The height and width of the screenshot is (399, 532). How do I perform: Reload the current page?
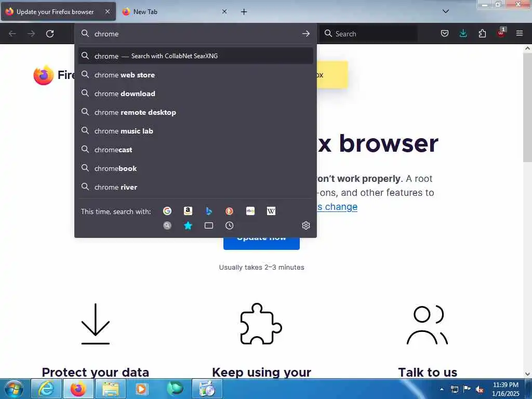(x=50, y=34)
